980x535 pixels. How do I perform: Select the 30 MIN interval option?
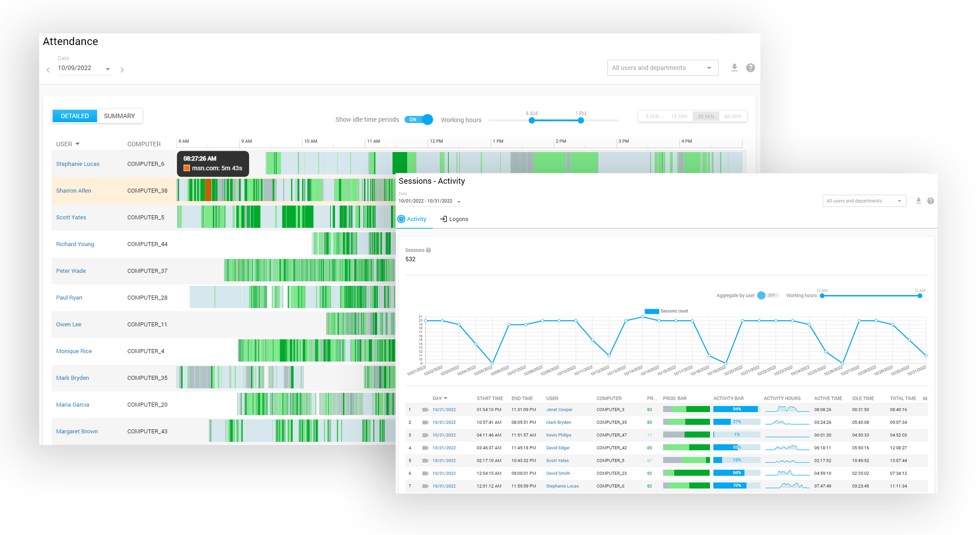click(x=706, y=116)
